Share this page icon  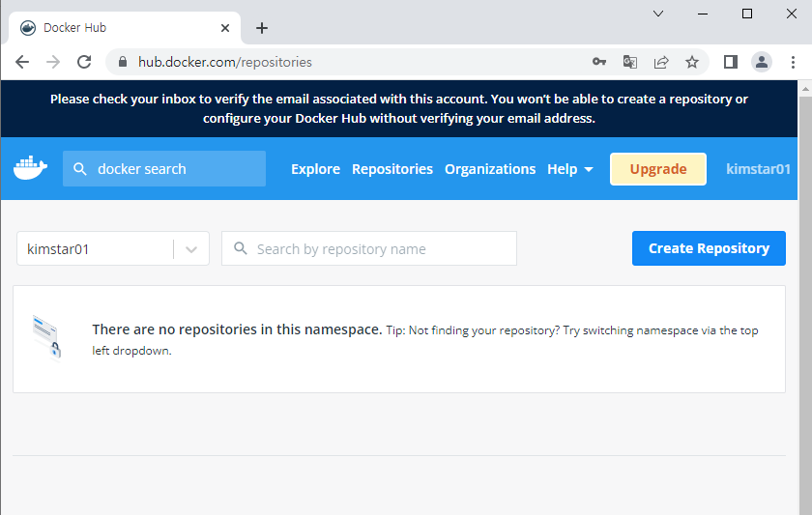pos(661,62)
